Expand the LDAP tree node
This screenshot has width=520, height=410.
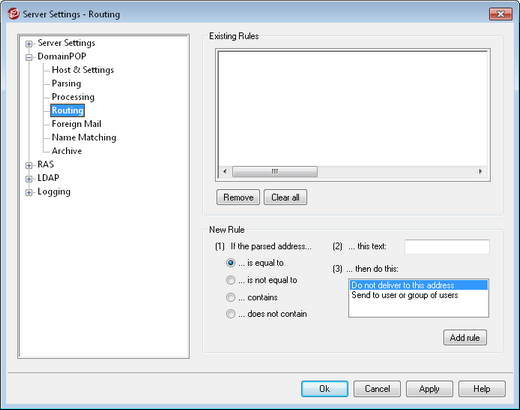pyautogui.click(x=29, y=179)
